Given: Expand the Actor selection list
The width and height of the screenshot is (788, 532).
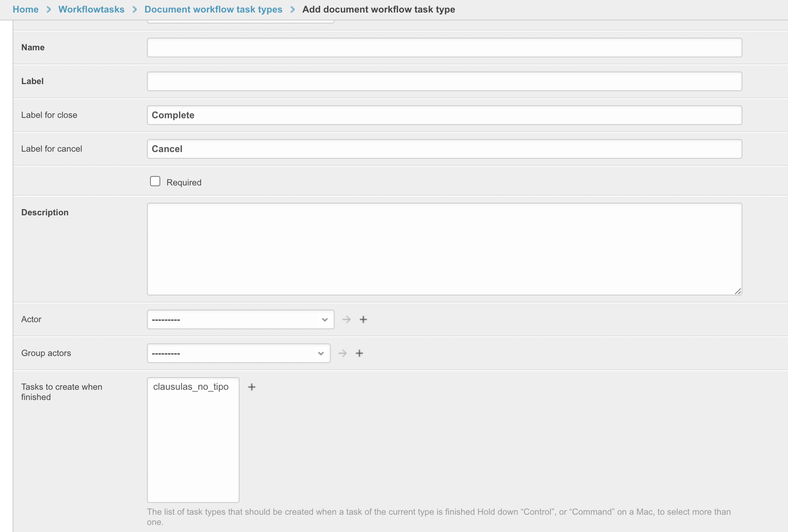Looking at the screenshot, I should pyautogui.click(x=240, y=319).
